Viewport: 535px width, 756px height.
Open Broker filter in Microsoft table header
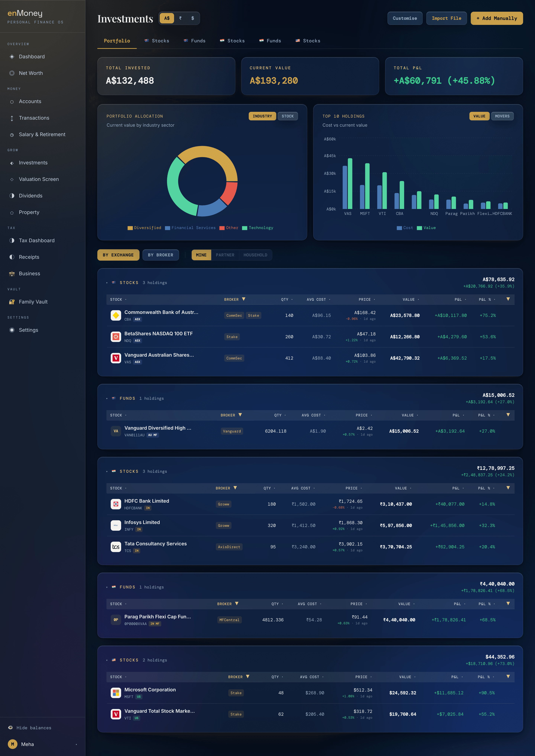(248, 677)
